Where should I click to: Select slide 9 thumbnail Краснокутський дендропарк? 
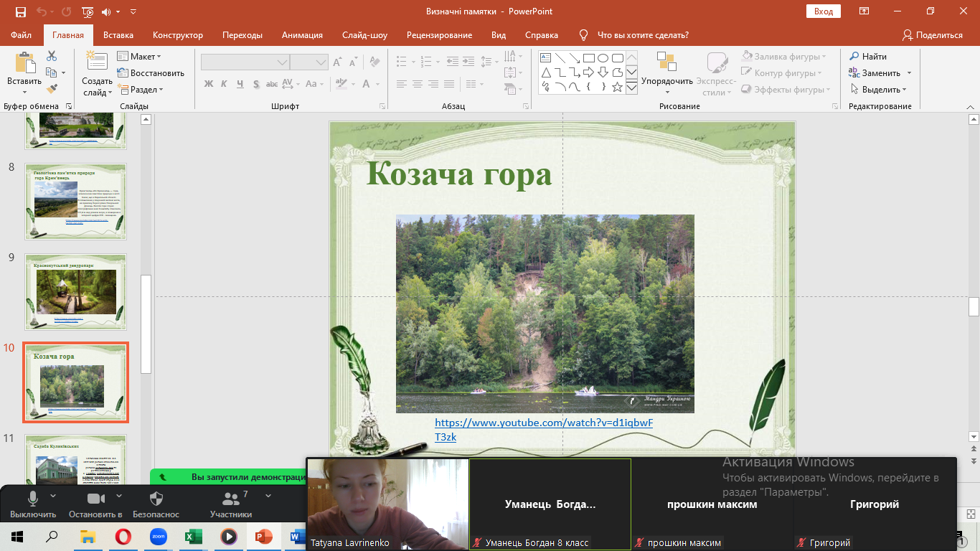[75, 291]
